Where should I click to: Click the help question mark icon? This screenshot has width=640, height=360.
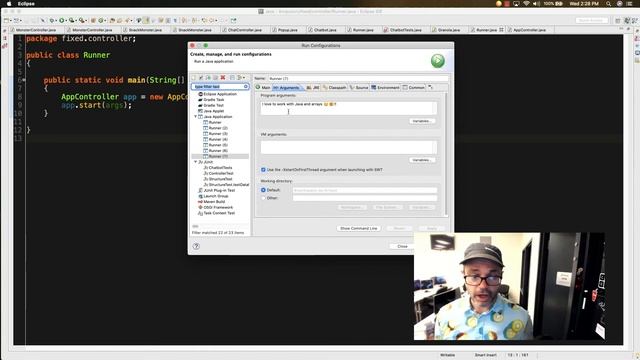coord(196,246)
